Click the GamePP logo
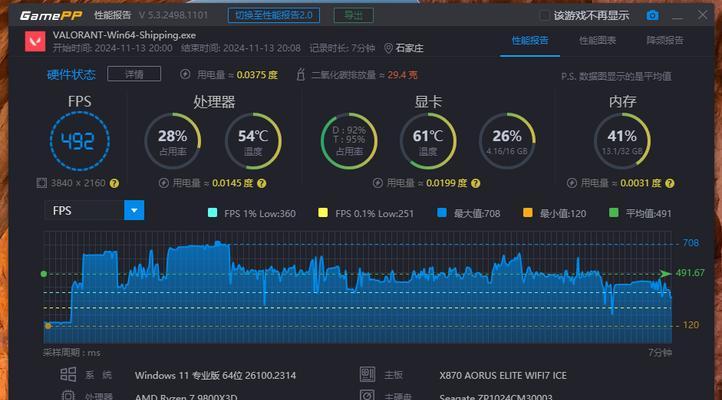 (51, 16)
